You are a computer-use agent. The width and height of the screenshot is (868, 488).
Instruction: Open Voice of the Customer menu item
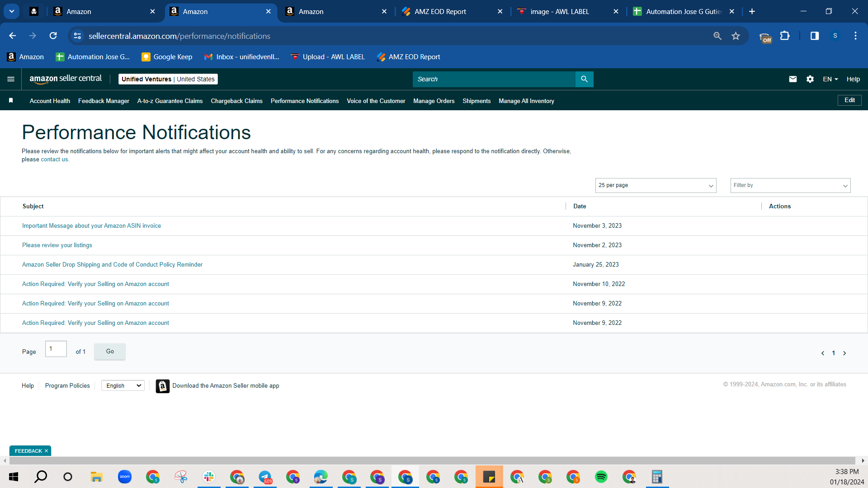pyautogui.click(x=376, y=101)
